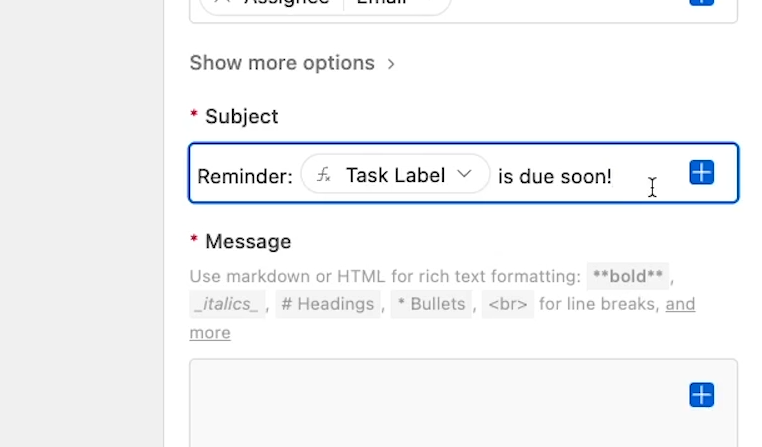Click the # Headings formatting example

click(x=328, y=304)
